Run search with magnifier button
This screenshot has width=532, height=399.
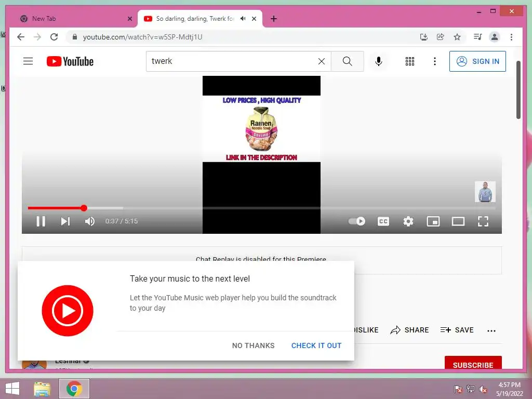click(x=348, y=61)
